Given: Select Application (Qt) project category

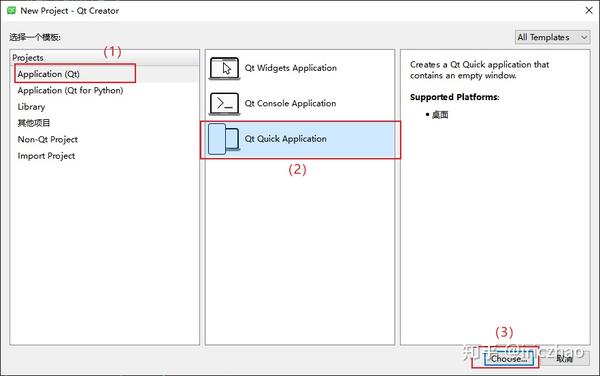Looking at the screenshot, I should tap(49, 74).
